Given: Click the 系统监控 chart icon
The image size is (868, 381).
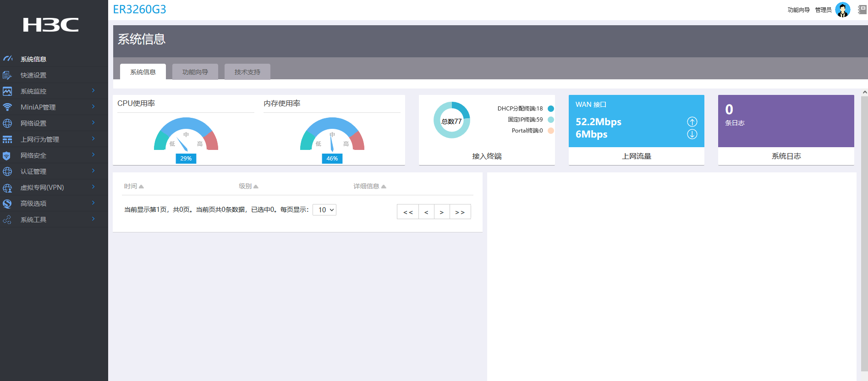Looking at the screenshot, I should point(7,91).
